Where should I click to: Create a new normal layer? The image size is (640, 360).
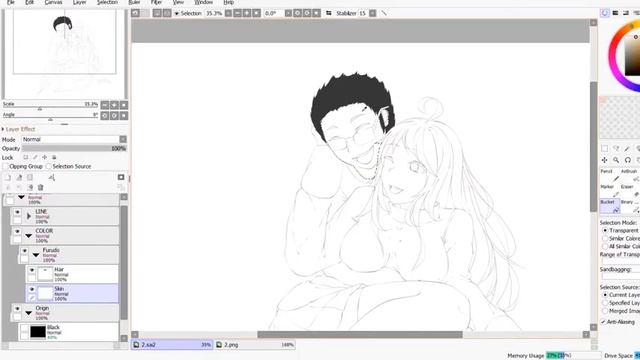click(8, 178)
